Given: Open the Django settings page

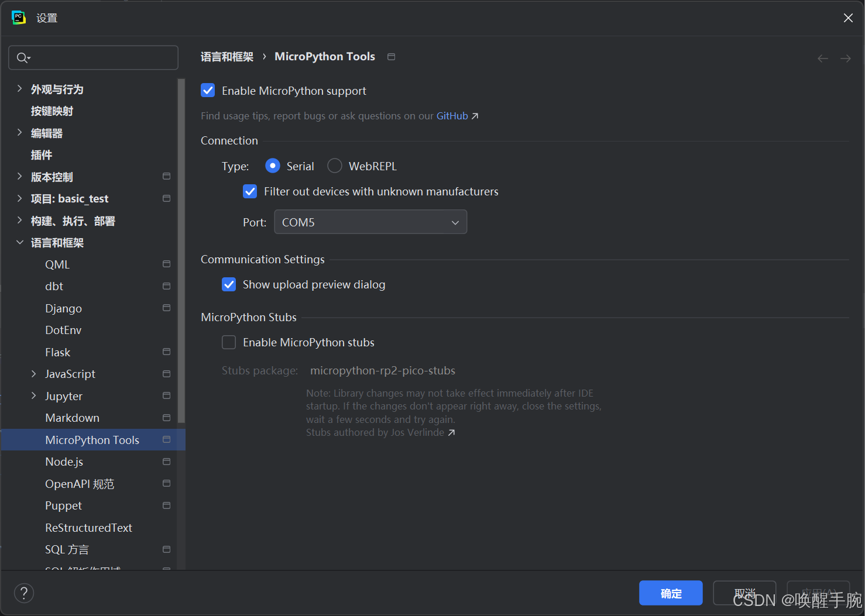Looking at the screenshot, I should coord(63,308).
